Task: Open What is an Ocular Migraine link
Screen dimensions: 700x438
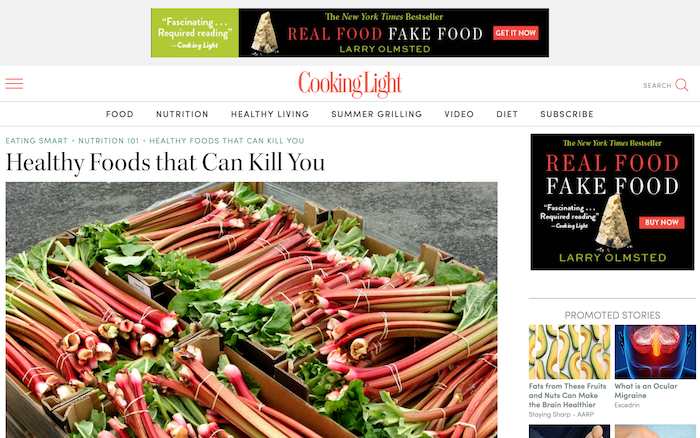Action: coord(646,391)
